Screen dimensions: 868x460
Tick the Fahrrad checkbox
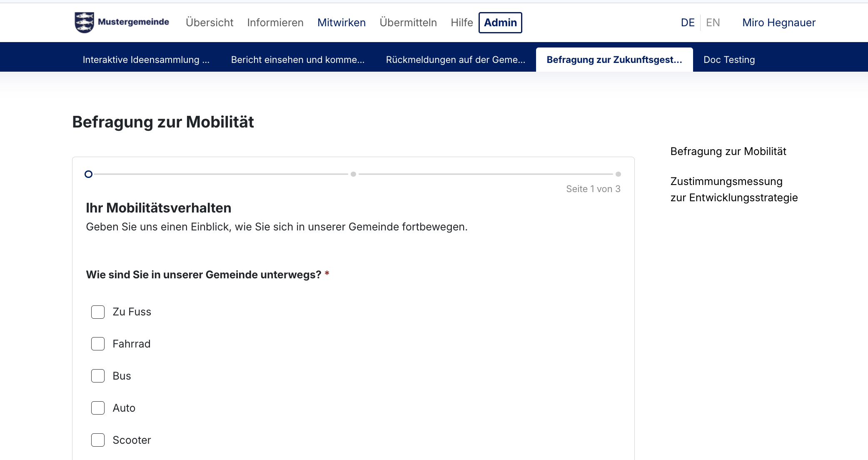(x=98, y=344)
